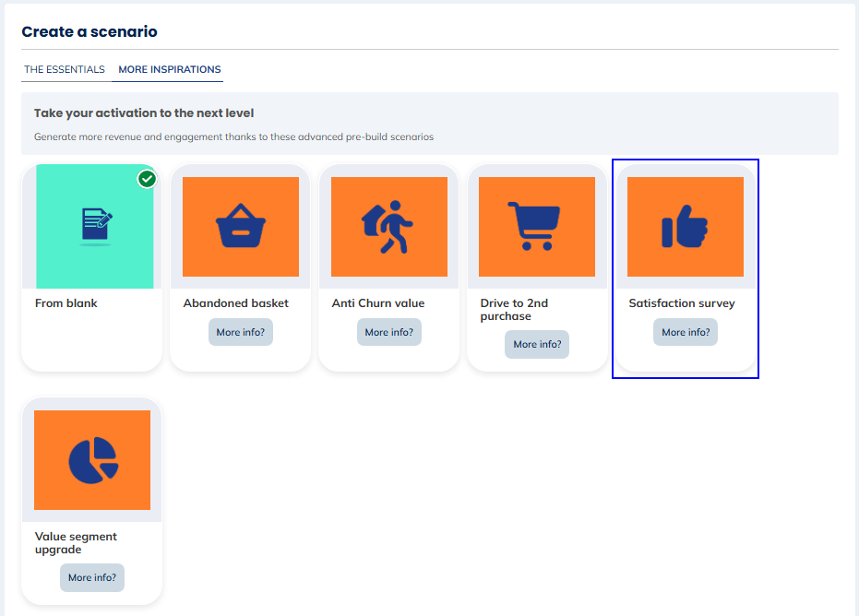This screenshot has width=859, height=616.
Task: Pick the Anti Churn value walking icon
Action: point(388,227)
